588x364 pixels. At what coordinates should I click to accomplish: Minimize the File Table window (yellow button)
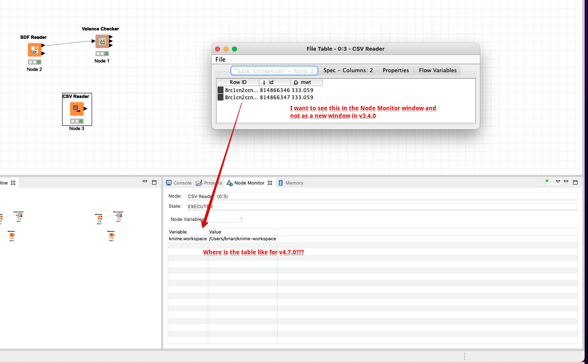tap(226, 49)
